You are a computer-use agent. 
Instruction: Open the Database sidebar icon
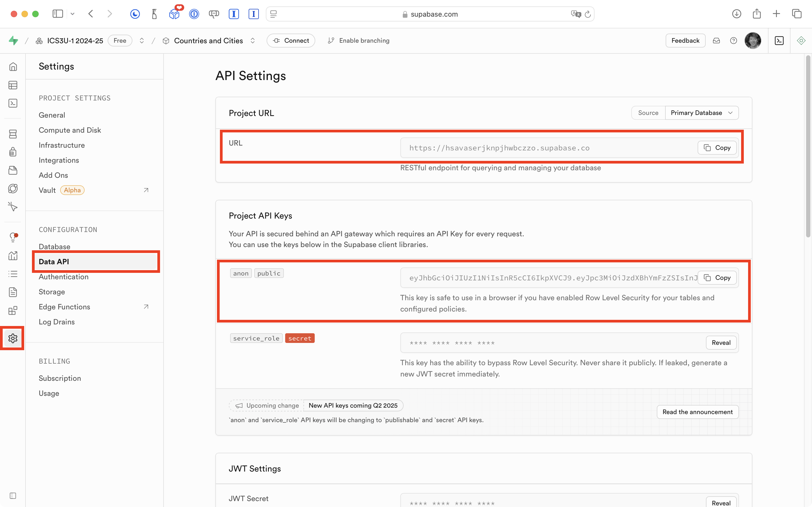(x=13, y=134)
